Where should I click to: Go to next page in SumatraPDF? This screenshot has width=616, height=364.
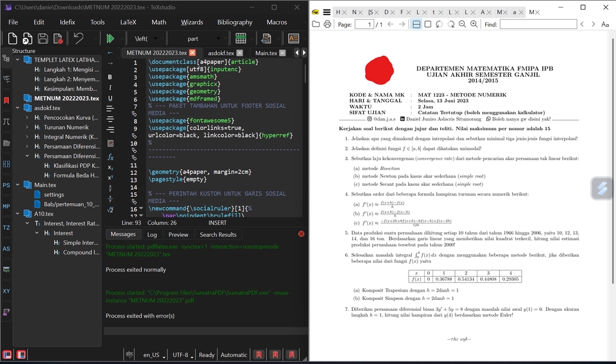point(402,24)
